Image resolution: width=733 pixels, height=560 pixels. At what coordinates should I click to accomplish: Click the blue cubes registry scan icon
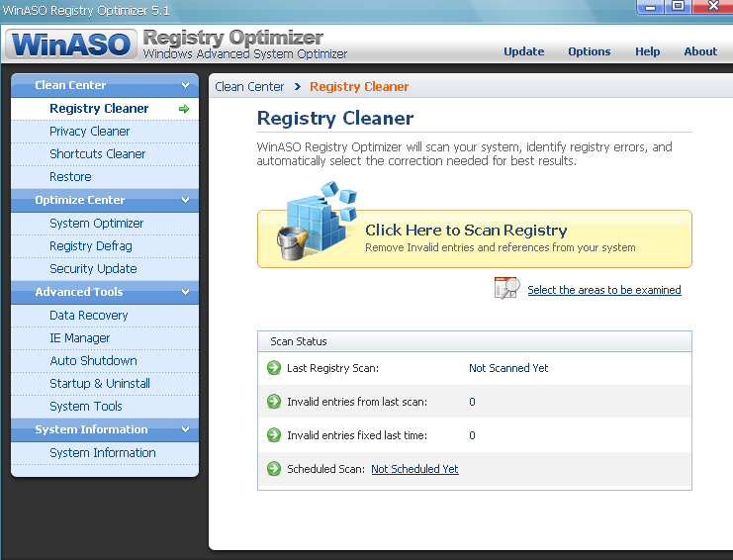click(x=314, y=220)
